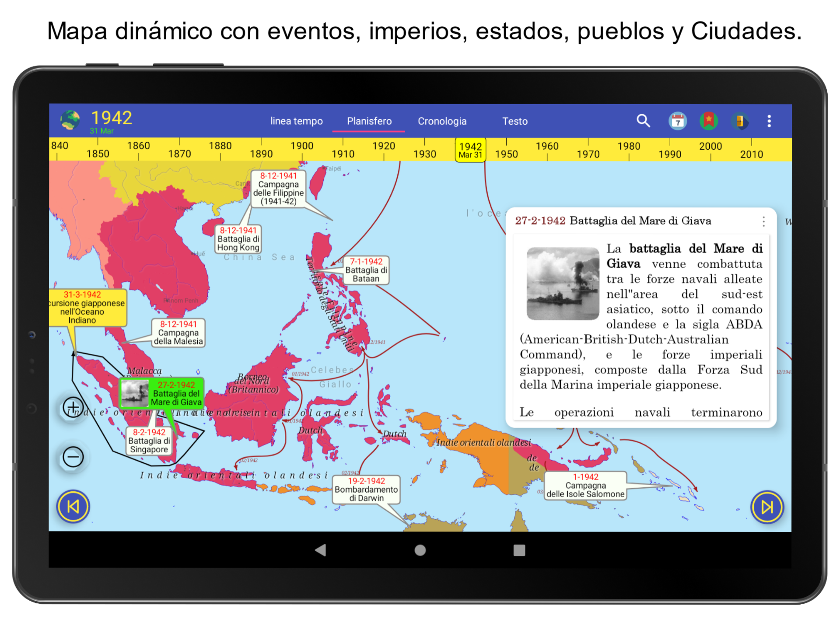Tap the red star flag icon
Viewport: 840px width, 630px height.
click(x=709, y=121)
